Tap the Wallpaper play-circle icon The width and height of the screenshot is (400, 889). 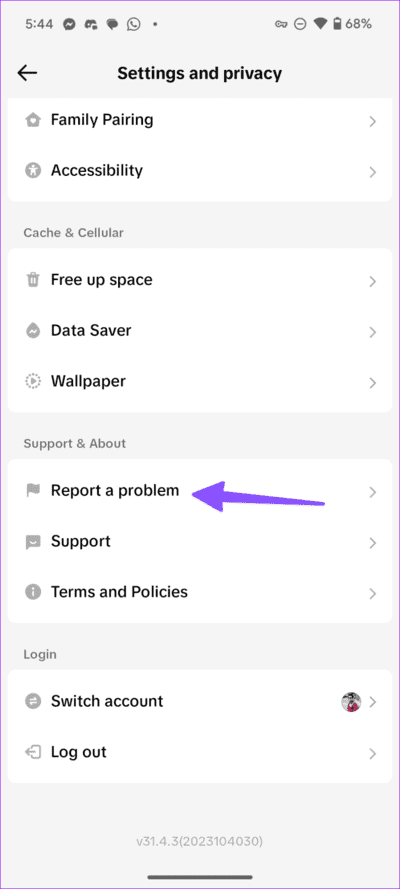33,382
